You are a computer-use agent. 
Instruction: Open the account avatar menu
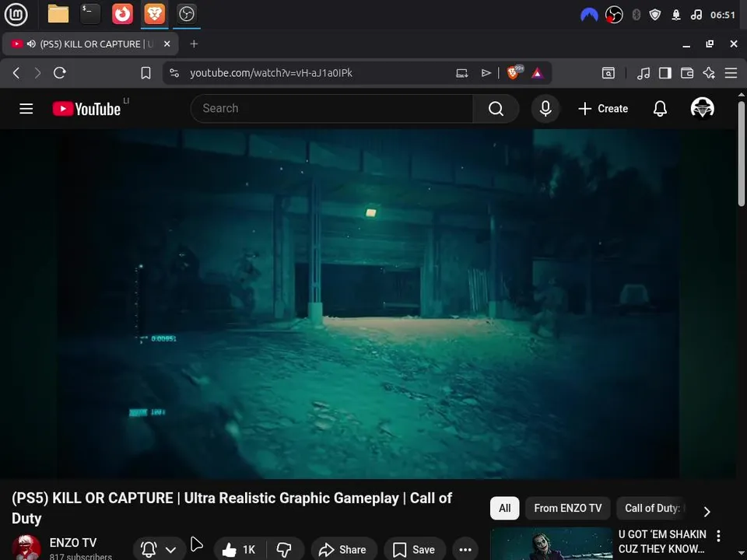[702, 108]
